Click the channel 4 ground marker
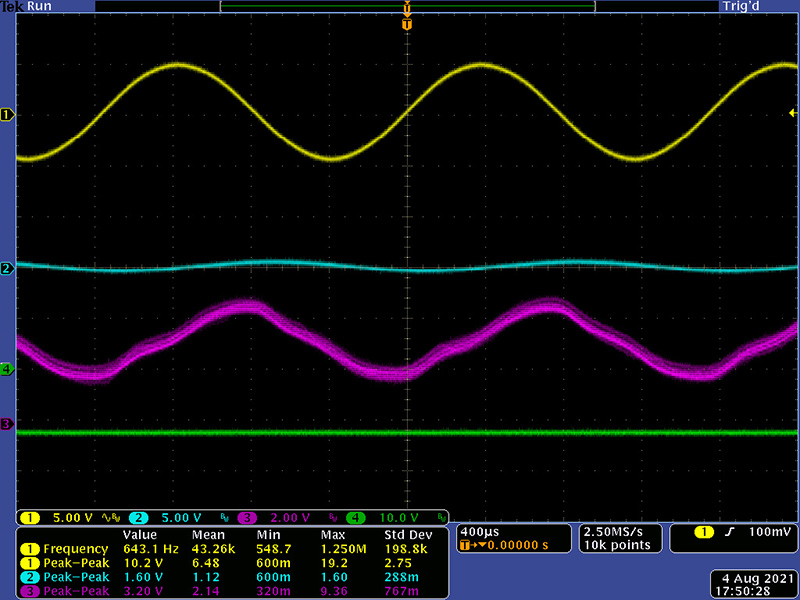Screen dimensions: 800x600 coord(7,369)
